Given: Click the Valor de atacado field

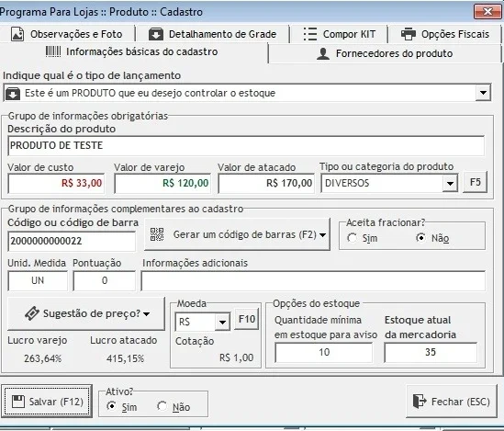Looking at the screenshot, I should click(266, 184).
